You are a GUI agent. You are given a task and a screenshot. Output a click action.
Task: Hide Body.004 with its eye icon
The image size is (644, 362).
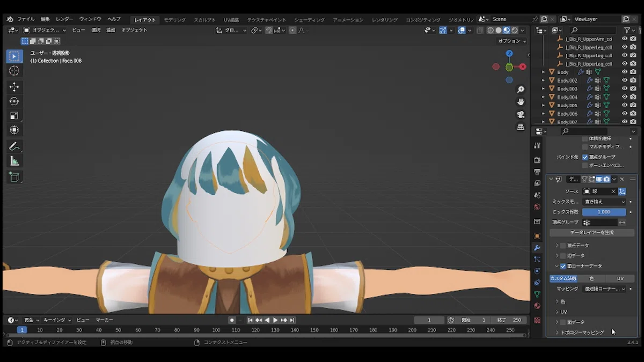click(x=625, y=97)
